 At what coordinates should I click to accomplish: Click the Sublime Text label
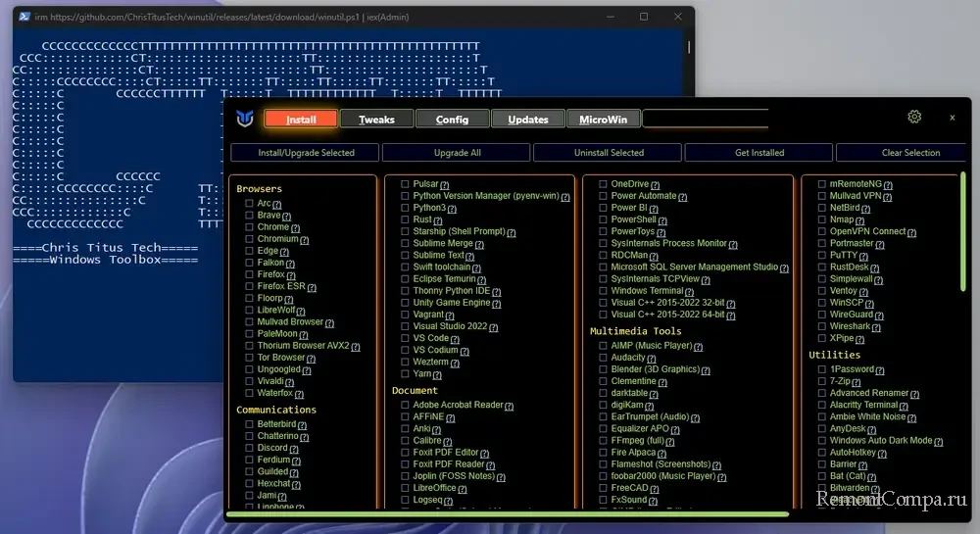438,255
